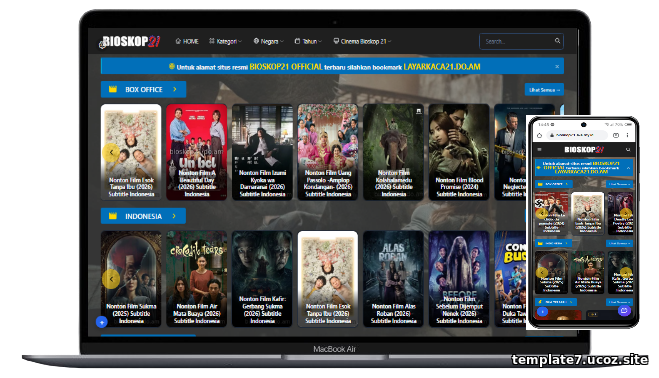
Task: Open Air Mata Buaya (2026) poster
Action: pos(197,279)
